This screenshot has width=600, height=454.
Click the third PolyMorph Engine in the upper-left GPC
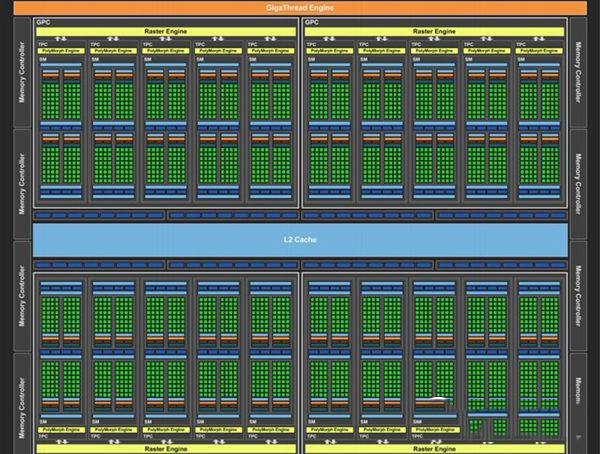[166, 51]
